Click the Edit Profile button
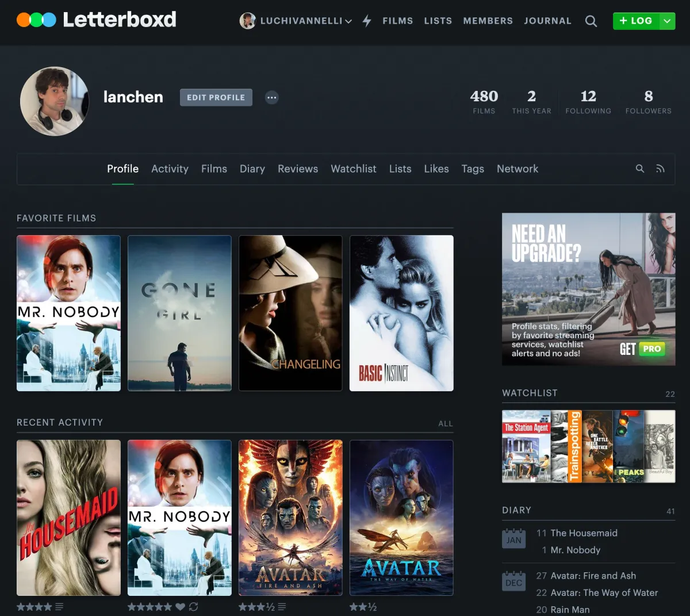 [216, 98]
